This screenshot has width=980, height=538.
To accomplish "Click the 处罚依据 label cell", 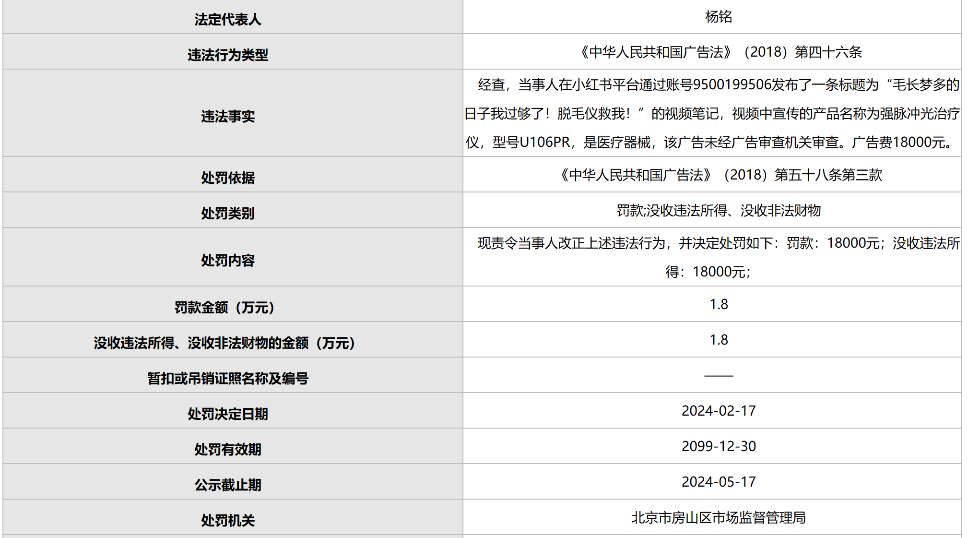I will (228, 178).
